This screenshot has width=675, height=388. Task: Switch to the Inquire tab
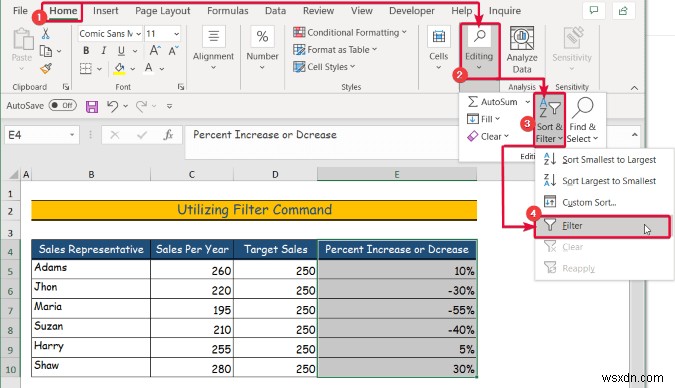pyautogui.click(x=505, y=11)
